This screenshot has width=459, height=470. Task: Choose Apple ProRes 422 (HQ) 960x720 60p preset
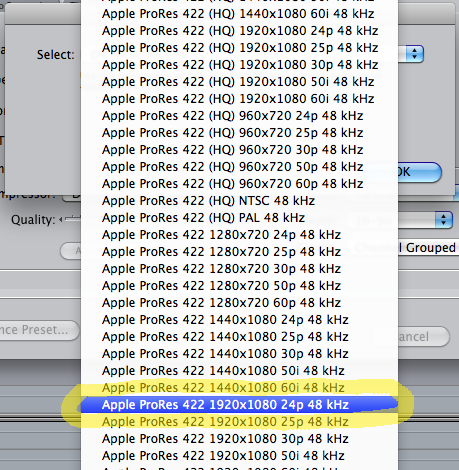tap(239, 184)
